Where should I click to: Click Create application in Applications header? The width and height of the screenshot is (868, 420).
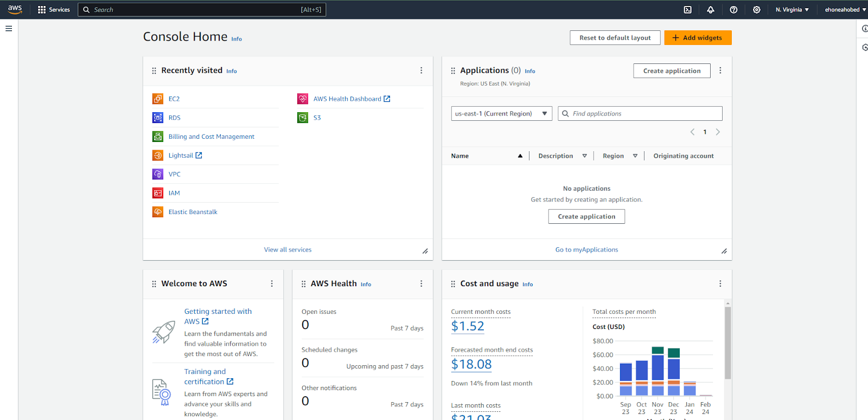672,71
